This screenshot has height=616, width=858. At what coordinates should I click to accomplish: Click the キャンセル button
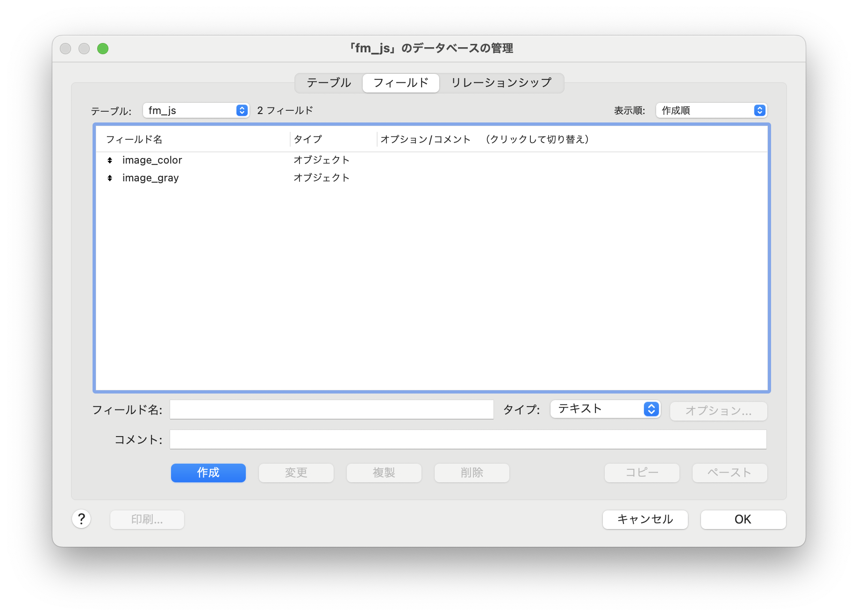point(645,519)
